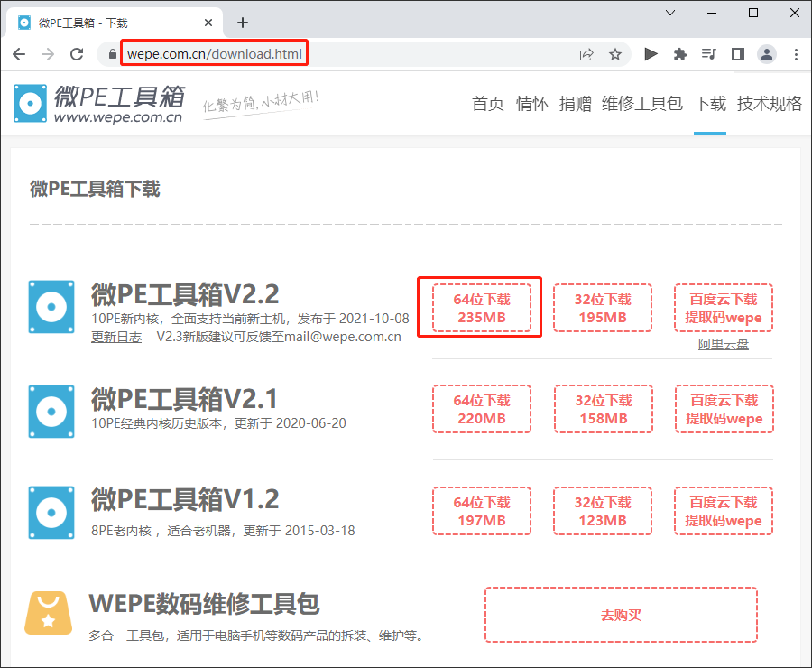This screenshot has width=812, height=668.
Task: Click the address bar URL
Action: pos(215,54)
